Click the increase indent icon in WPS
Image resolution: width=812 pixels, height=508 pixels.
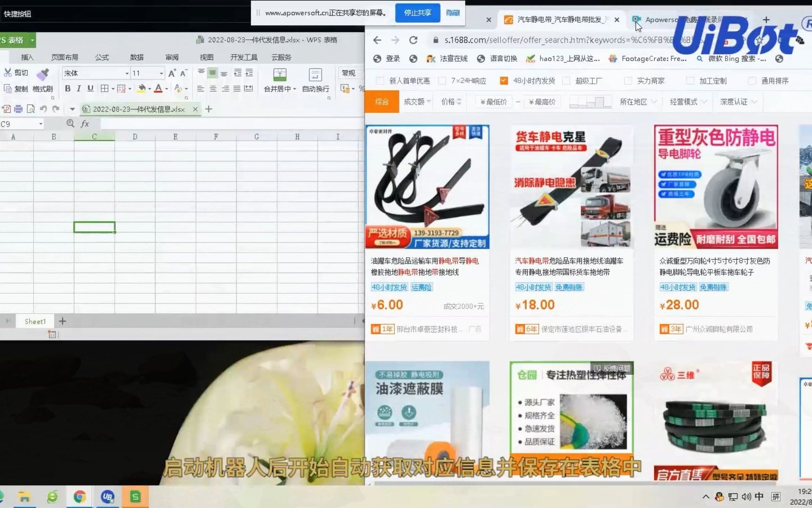tap(249, 72)
